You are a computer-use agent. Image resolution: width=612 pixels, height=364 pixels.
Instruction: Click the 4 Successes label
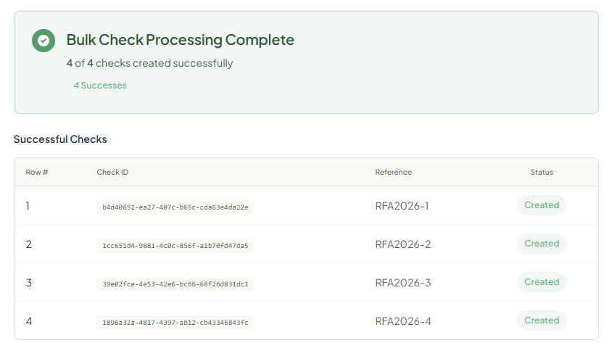100,86
